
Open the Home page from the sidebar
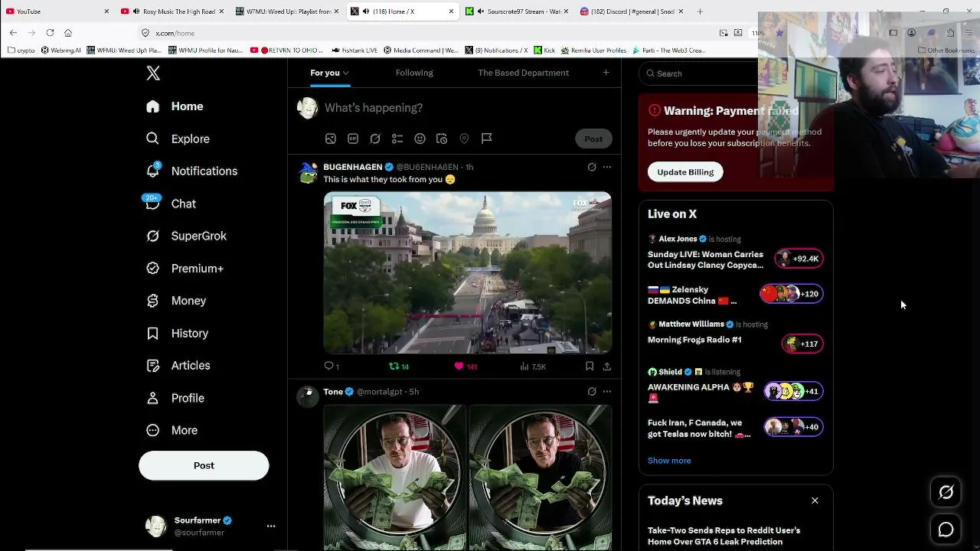click(x=175, y=106)
